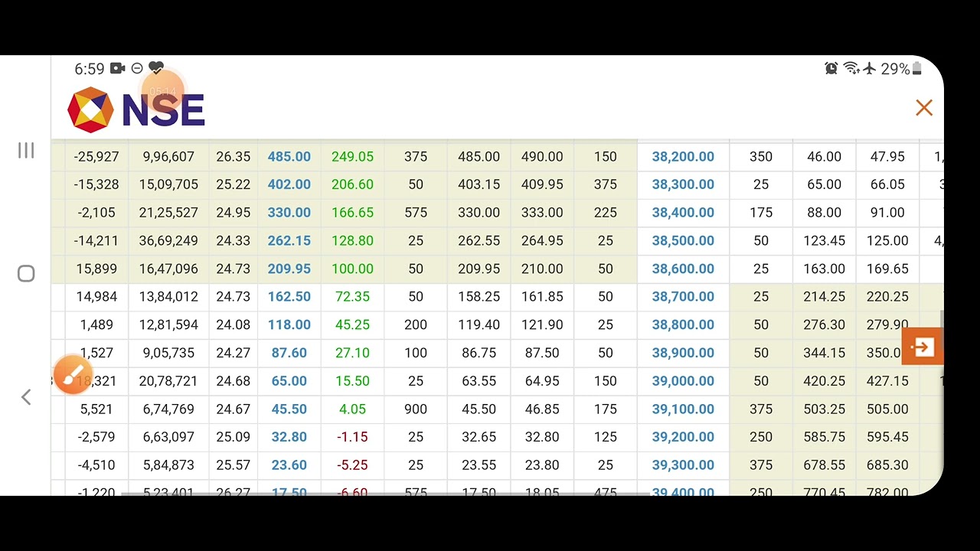Tap the alarm icon in status bar
Screen dimensions: 980x551
[x=831, y=69]
